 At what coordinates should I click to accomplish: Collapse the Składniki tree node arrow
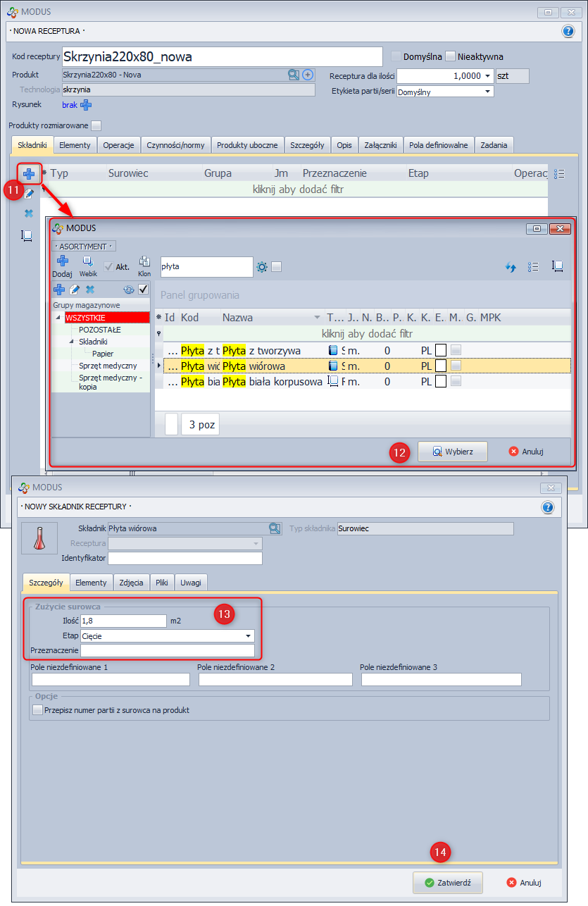pos(72,342)
